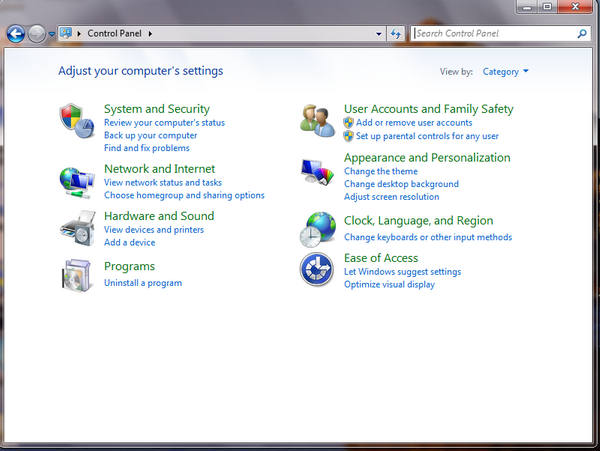Click the Clock, Language, and Region globe icon
The height and width of the screenshot is (451, 600).
318,229
